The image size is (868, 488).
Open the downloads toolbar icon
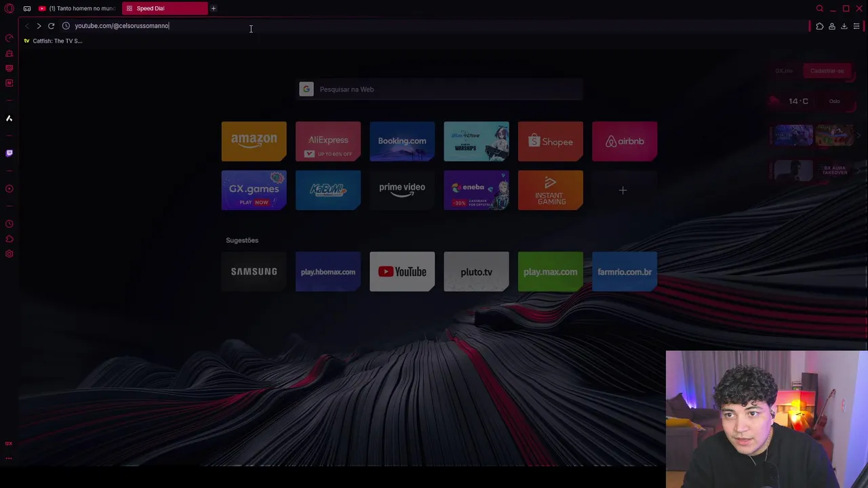(x=844, y=26)
